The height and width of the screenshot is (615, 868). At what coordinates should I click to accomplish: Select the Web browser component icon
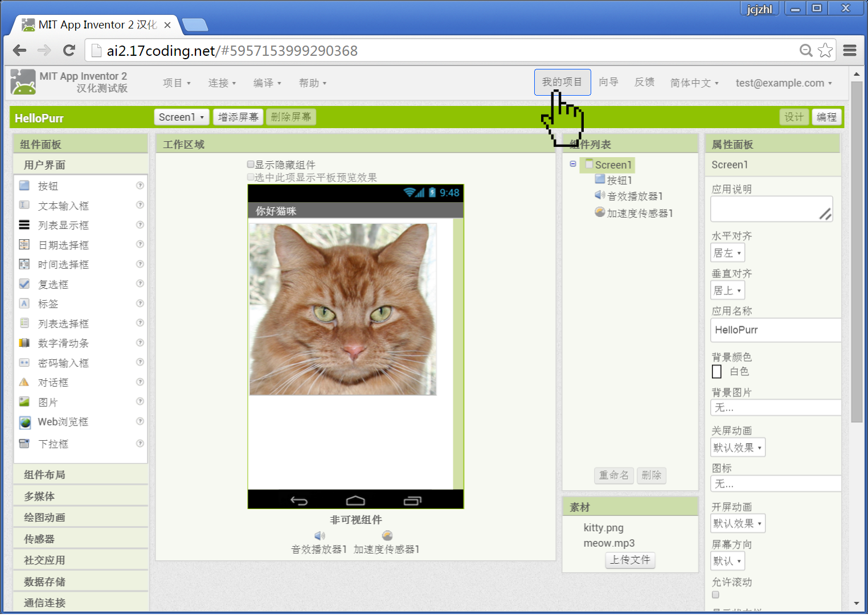(x=24, y=422)
